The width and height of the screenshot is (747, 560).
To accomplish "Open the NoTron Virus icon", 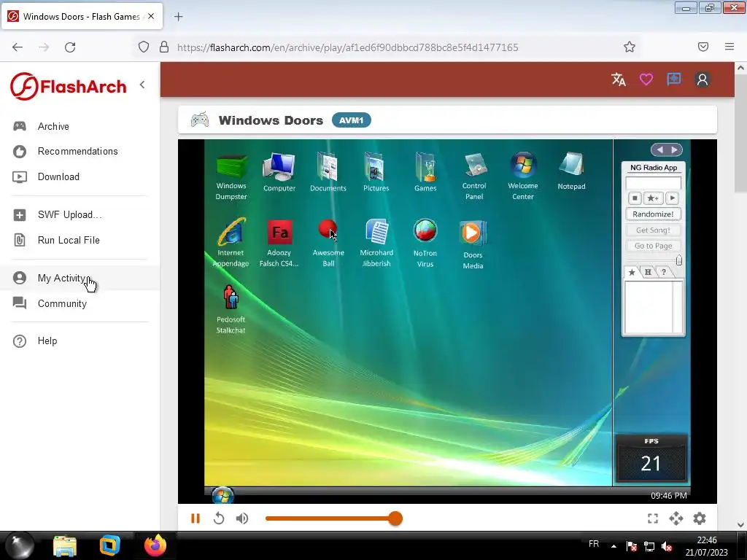I will click(x=425, y=243).
